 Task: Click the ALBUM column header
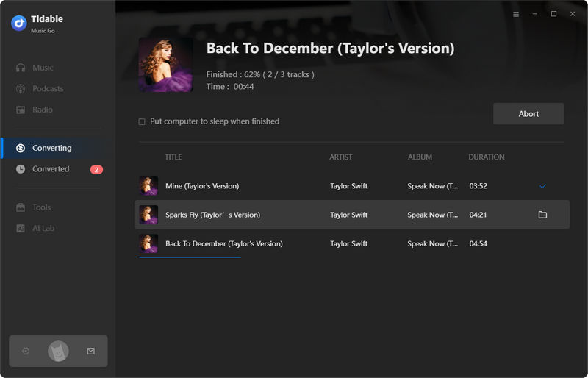pyautogui.click(x=420, y=157)
